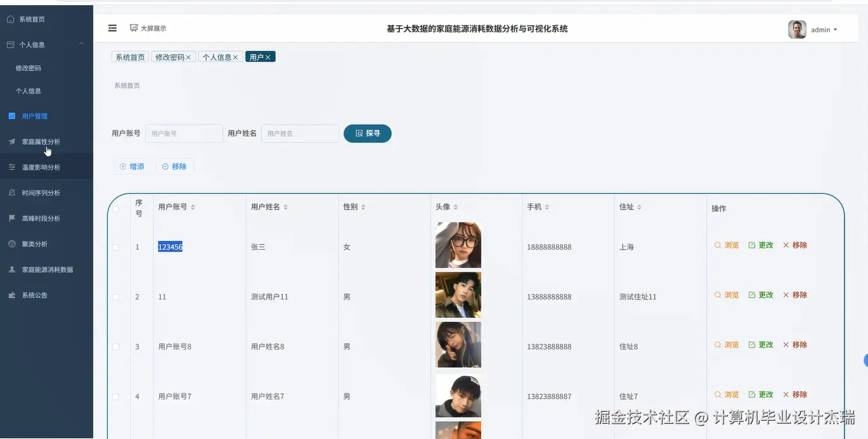This screenshot has width=868, height=439.
Task: Click 移除 for 用户姓名7
Action: [795, 395]
